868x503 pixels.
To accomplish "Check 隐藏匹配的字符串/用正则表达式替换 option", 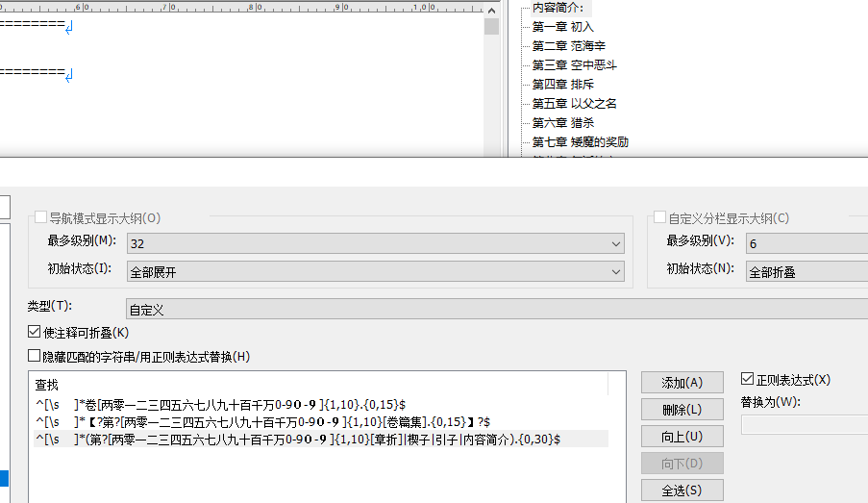I will pyautogui.click(x=36, y=357).
